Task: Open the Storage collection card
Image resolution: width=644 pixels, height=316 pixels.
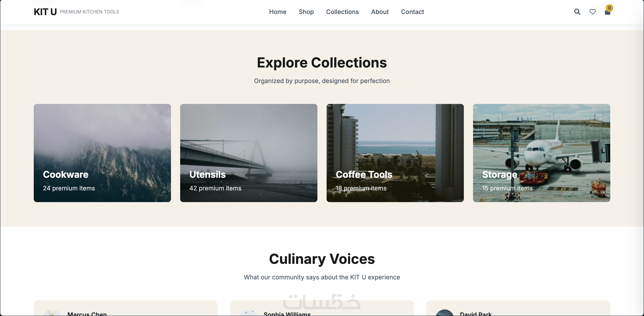Action: point(541,153)
